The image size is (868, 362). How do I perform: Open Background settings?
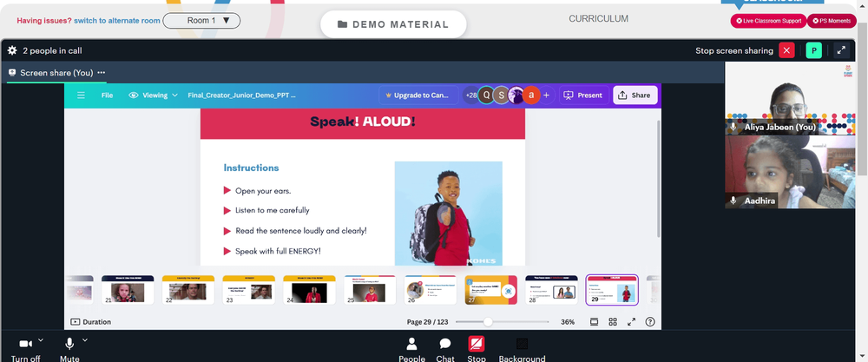(x=522, y=350)
